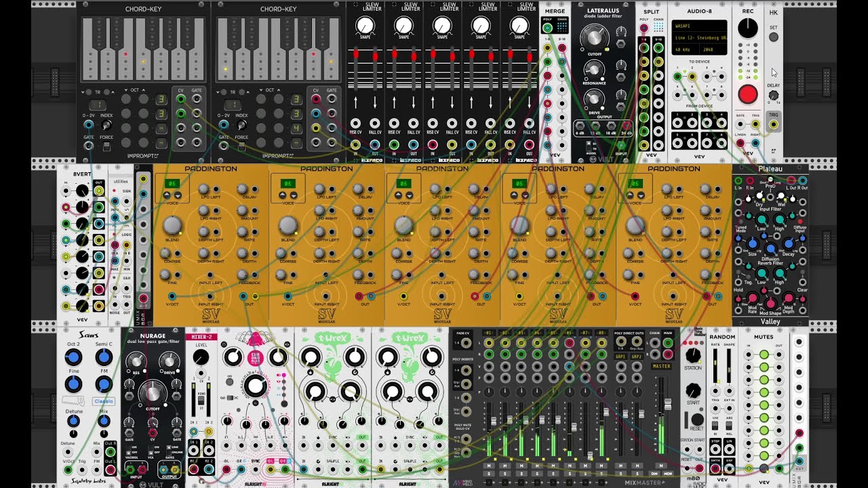Turn the STATION knob on Radio Music
Screen dimensions: 868x488
coord(693,355)
